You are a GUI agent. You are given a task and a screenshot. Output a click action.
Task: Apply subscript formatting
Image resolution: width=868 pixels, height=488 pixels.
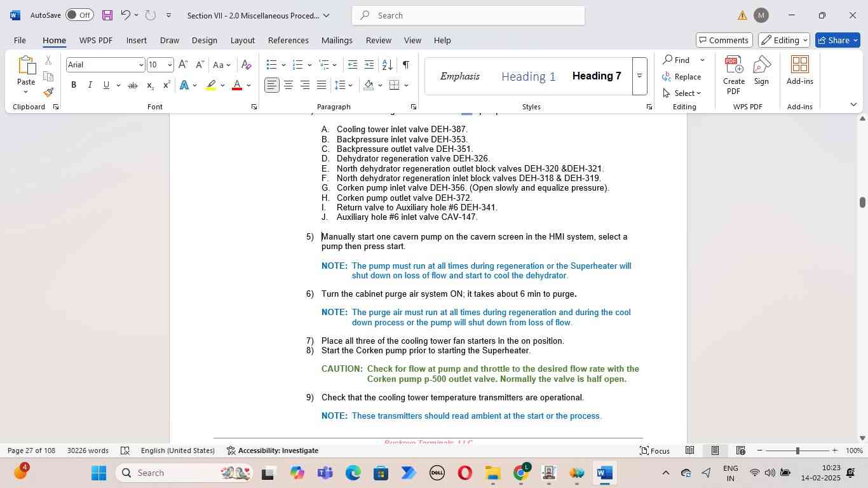pos(150,85)
